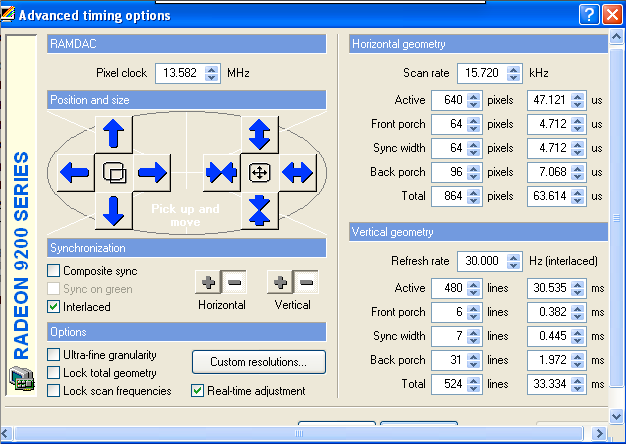Uncheck the Interlaced checkbox
Viewport: 626px width, 444px height.
click(53, 307)
